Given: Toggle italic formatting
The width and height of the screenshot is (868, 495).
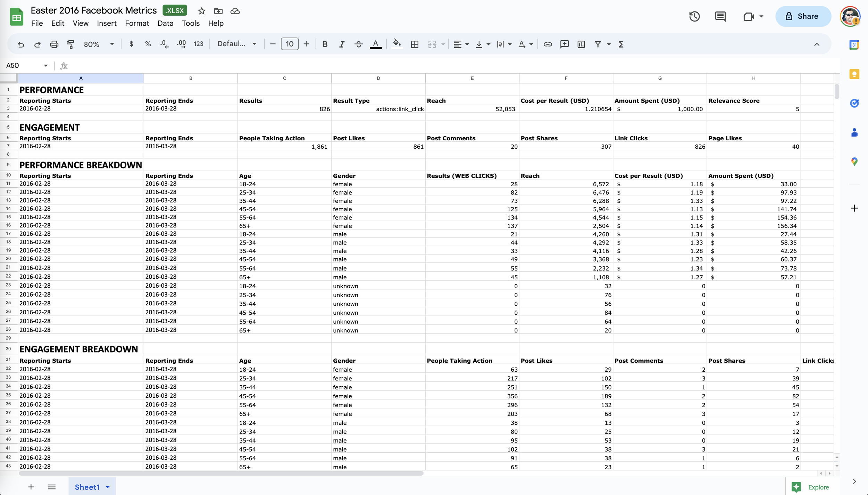Looking at the screenshot, I should pyautogui.click(x=342, y=44).
